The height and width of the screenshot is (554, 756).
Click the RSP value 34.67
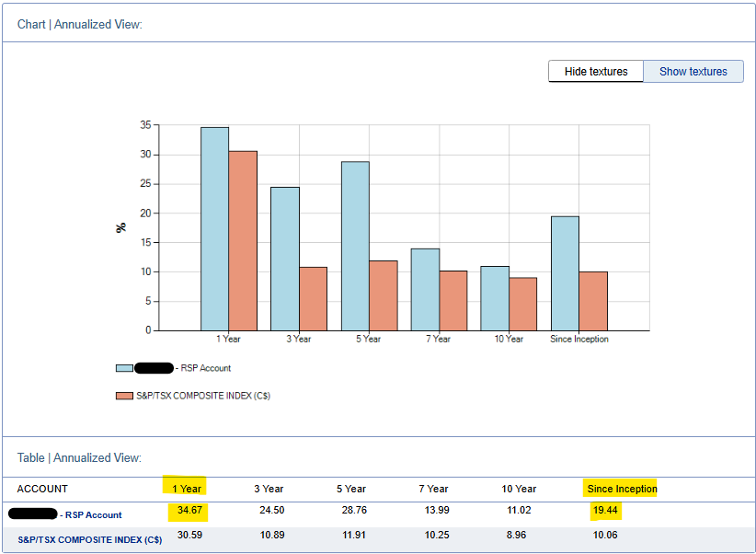tap(189, 510)
